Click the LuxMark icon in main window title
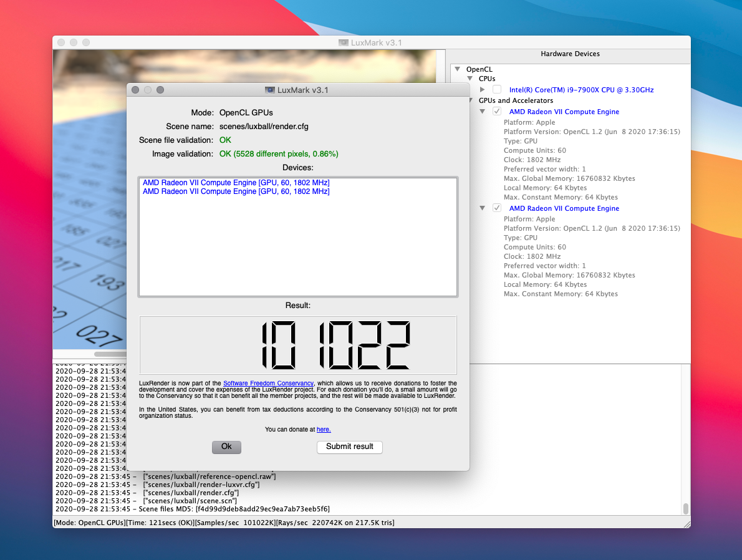The image size is (742, 560). tap(344, 42)
